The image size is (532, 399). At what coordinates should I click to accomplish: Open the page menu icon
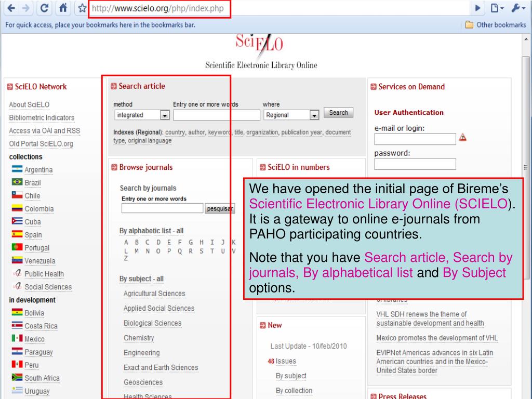click(497, 8)
